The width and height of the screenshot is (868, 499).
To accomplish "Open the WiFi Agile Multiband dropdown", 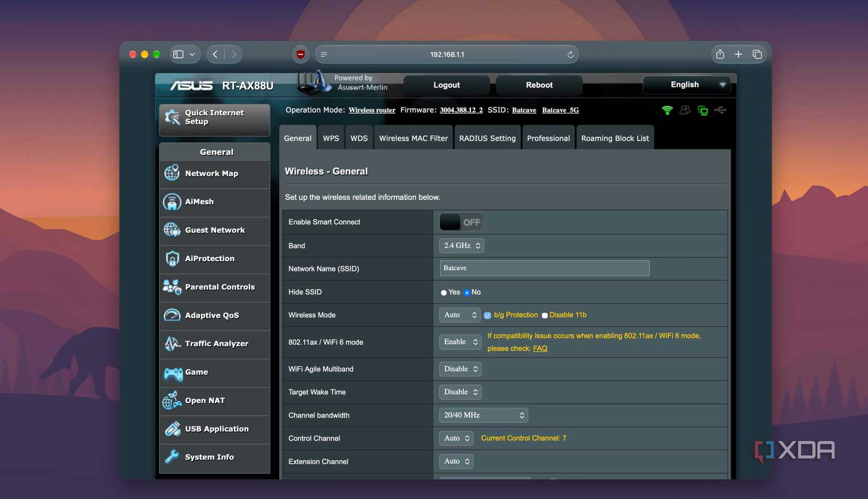I will coord(460,369).
